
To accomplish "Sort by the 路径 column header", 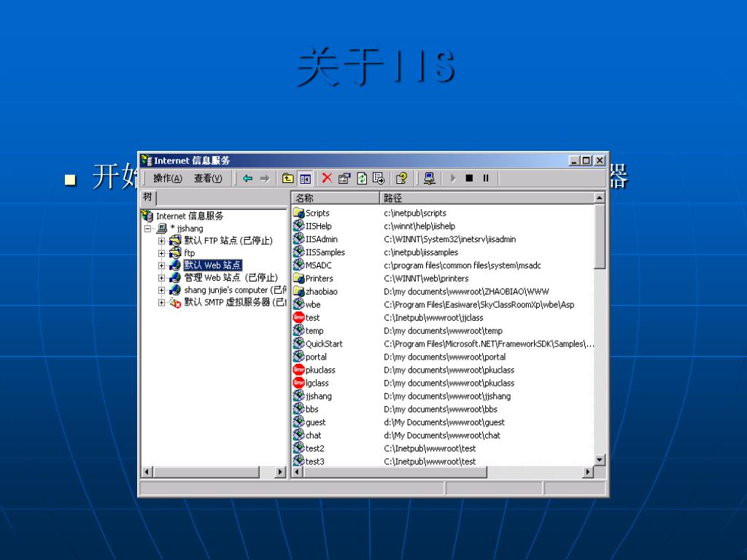I will click(x=487, y=198).
